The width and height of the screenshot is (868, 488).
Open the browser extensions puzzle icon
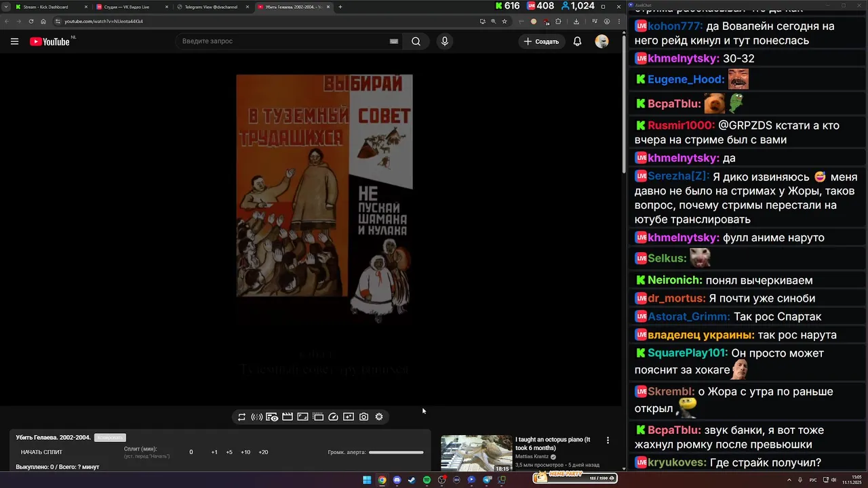click(558, 21)
